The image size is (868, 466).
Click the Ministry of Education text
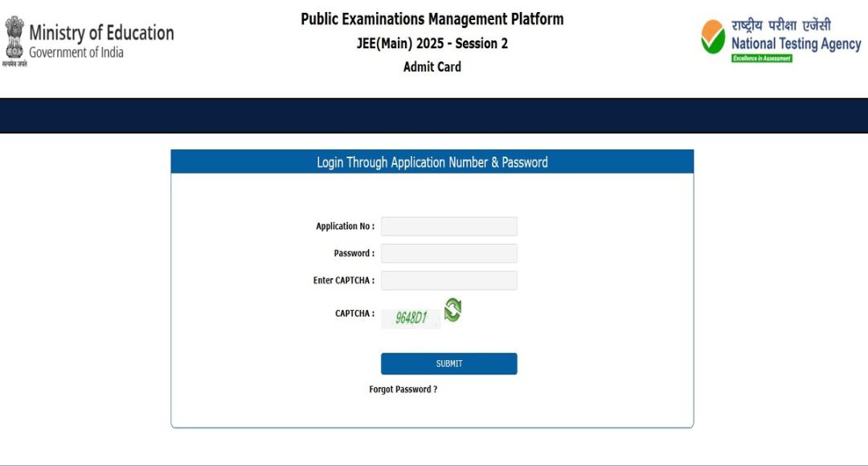101,33
